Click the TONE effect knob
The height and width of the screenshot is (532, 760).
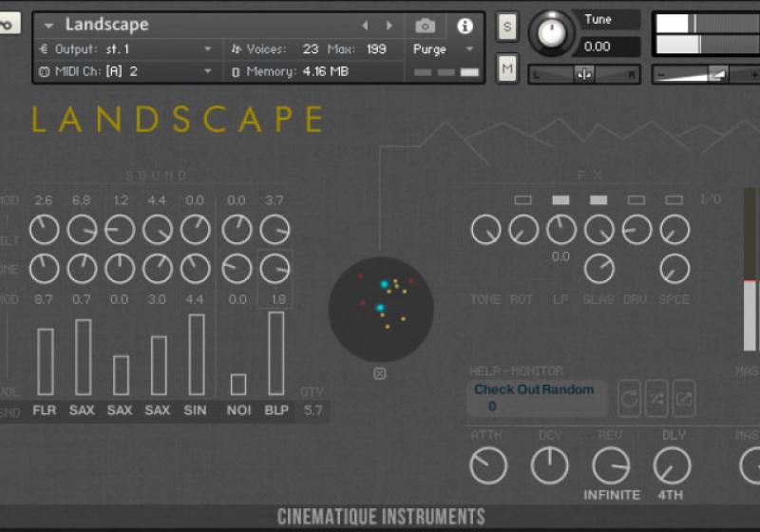coord(485,230)
